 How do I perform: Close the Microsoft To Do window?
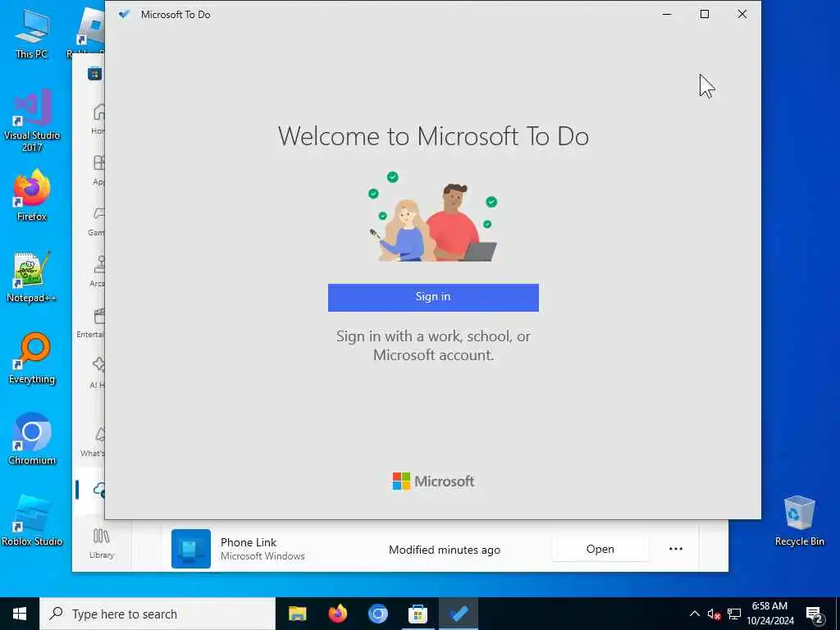742,15
